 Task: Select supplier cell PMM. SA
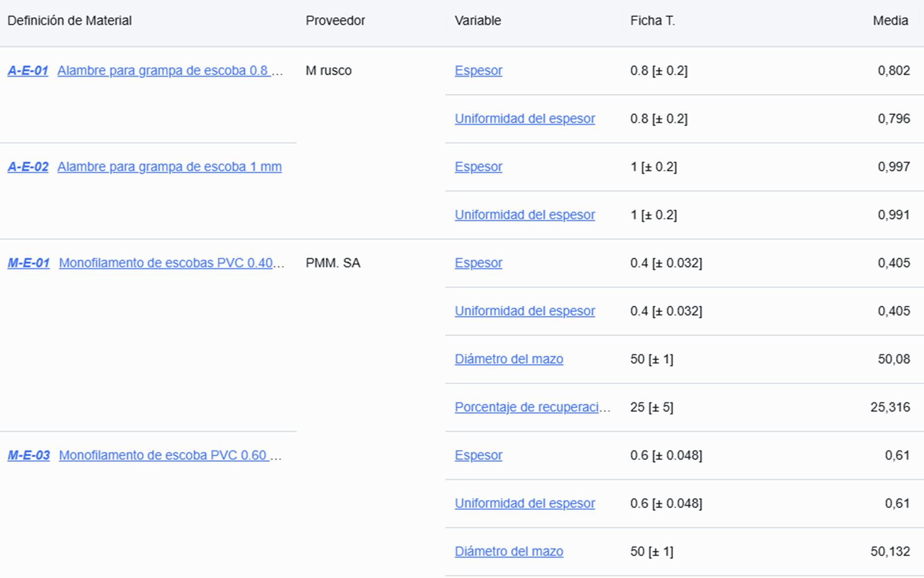pyautogui.click(x=333, y=263)
